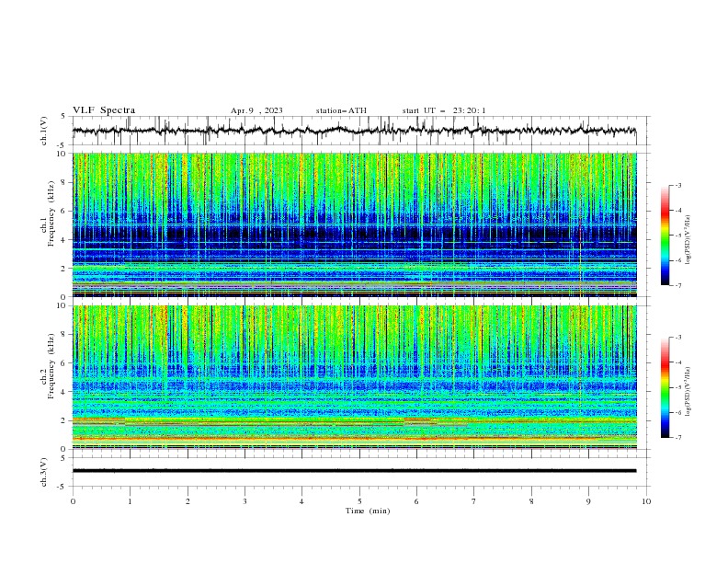The width and height of the screenshot is (728, 563).
Task: Click the ch.1 spectrogram panel
Action: (354, 224)
